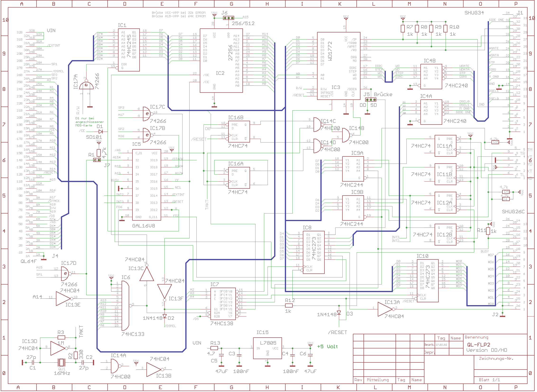Click the QL-FLP2 title block text
The image size is (537, 392).
coord(478,345)
